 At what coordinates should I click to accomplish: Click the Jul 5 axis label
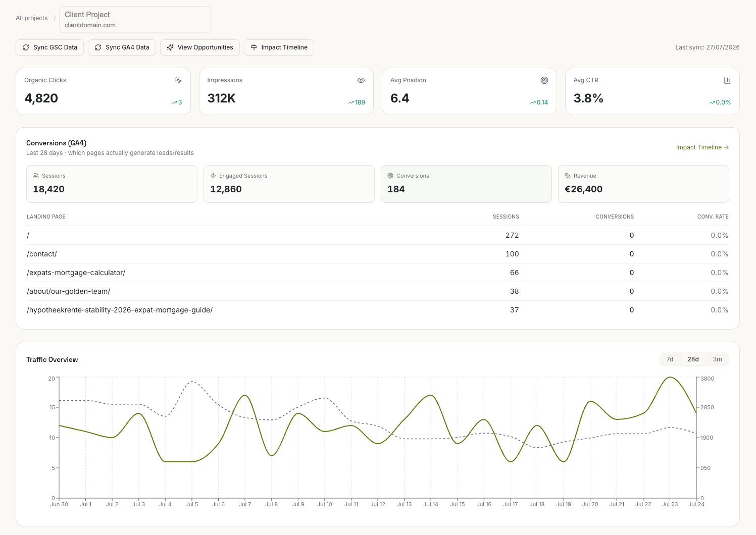click(x=192, y=504)
